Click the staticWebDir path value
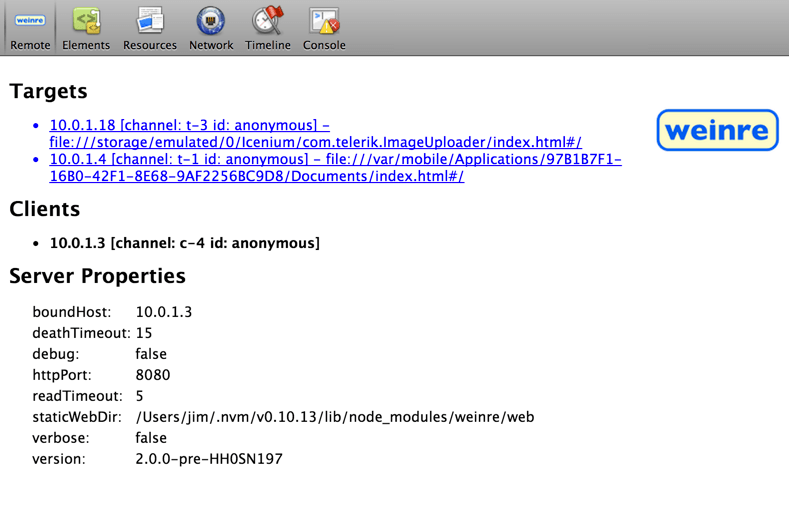The height and width of the screenshot is (511, 789). pos(335,417)
